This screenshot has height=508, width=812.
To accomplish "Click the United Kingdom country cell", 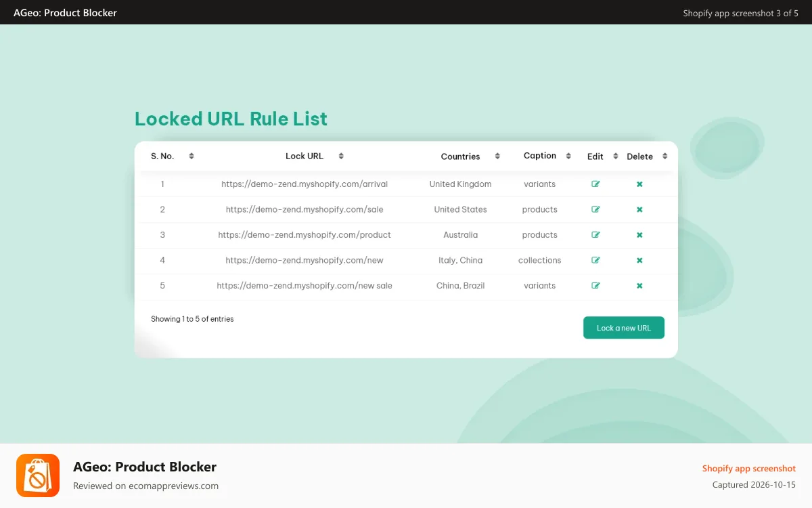I will 460,184.
